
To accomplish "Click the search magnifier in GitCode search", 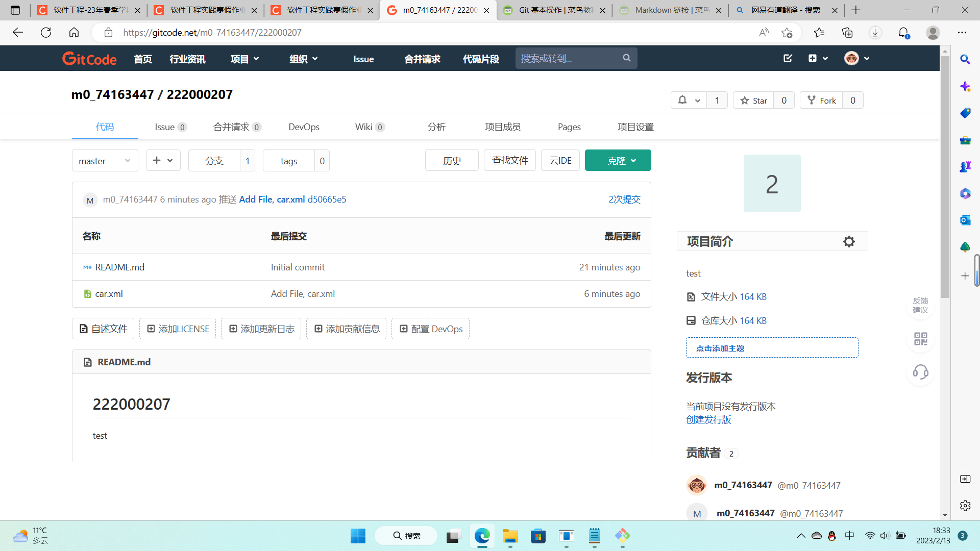I will coord(627,58).
